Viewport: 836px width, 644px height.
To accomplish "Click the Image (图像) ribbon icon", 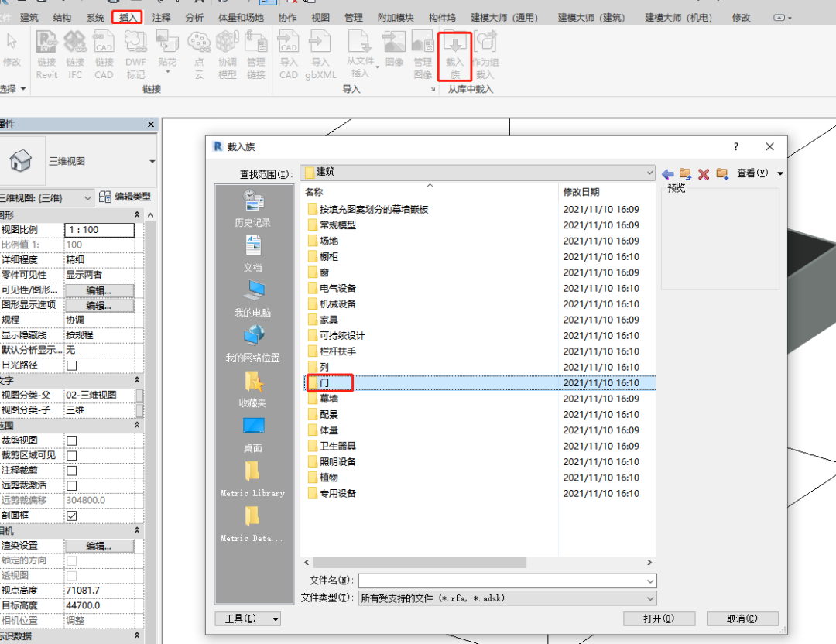I will [x=395, y=50].
